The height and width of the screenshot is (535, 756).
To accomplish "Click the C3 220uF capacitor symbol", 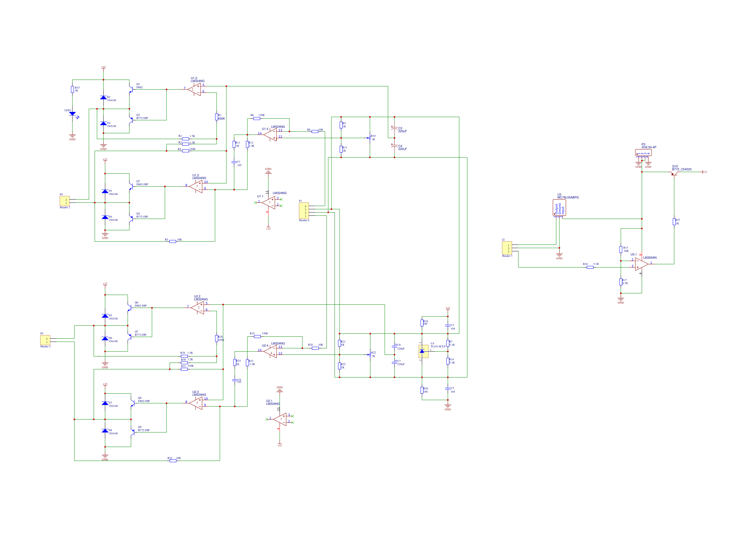I will point(394,129).
